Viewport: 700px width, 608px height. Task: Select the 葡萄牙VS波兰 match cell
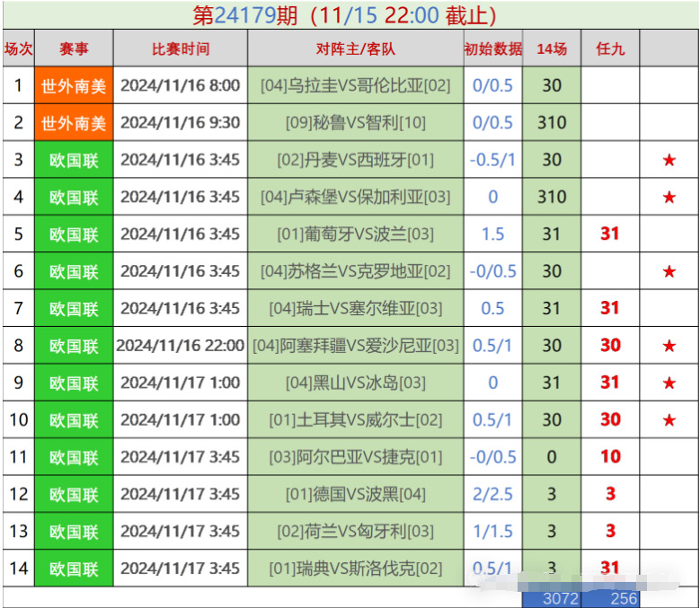point(355,234)
